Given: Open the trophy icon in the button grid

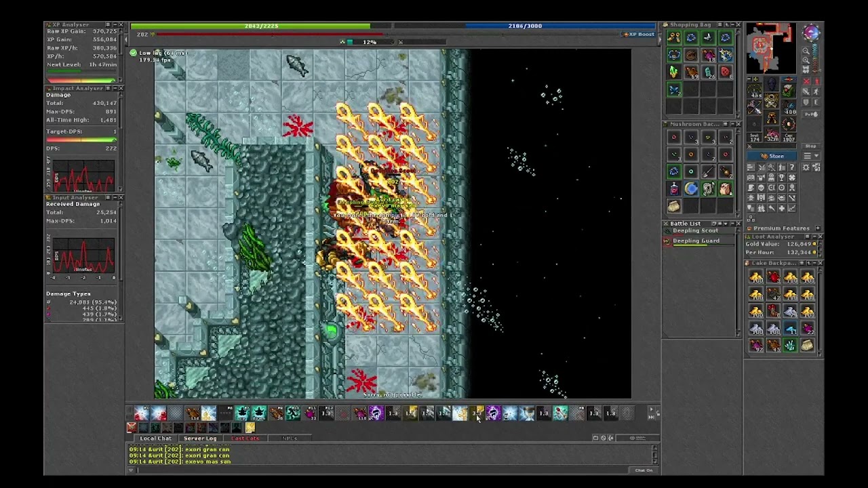Looking at the screenshot, I should (x=781, y=177).
